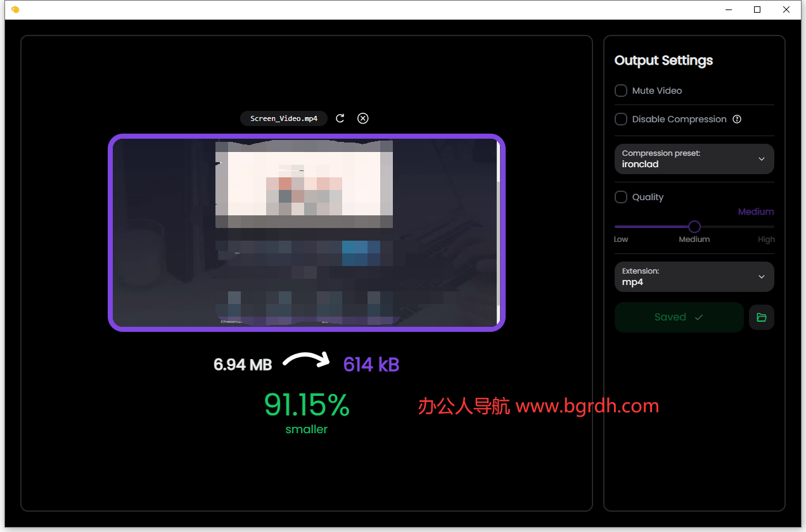Tick the Disable Compression checkbox
The image size is (806, 532).
coord(621,119)
